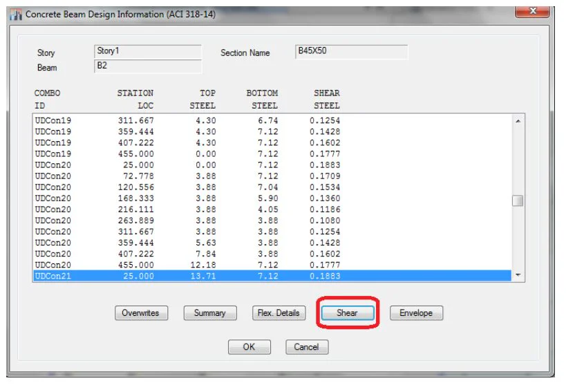Viewport: 566px width, 392px height.
Task: Dismiss dialog with Cancel button
Action: (307, 347)
